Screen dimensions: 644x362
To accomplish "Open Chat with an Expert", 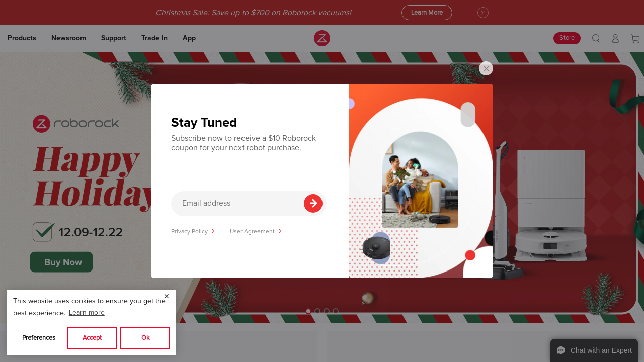I will [x=594, y=350].
